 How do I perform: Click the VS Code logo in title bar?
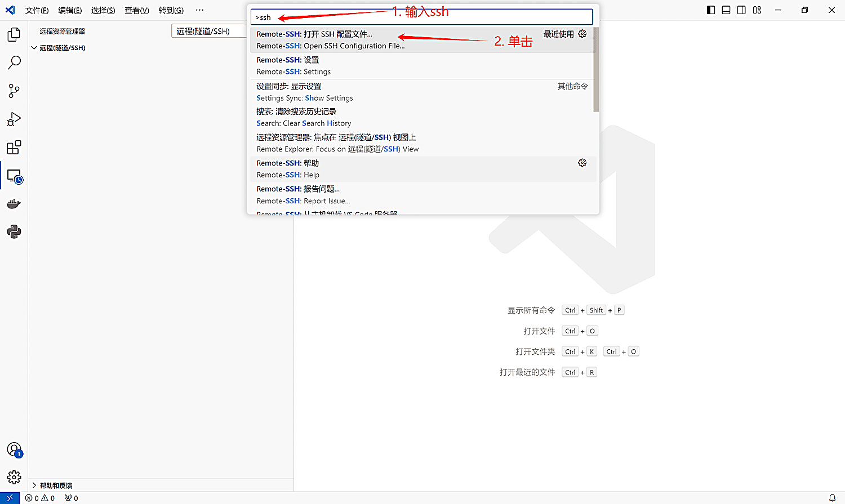10,10
